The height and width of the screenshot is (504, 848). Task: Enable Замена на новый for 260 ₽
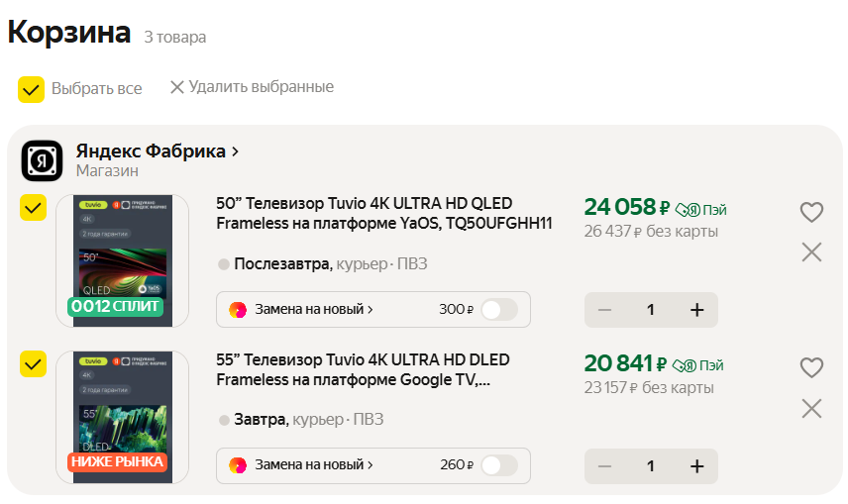pos(498,465)
